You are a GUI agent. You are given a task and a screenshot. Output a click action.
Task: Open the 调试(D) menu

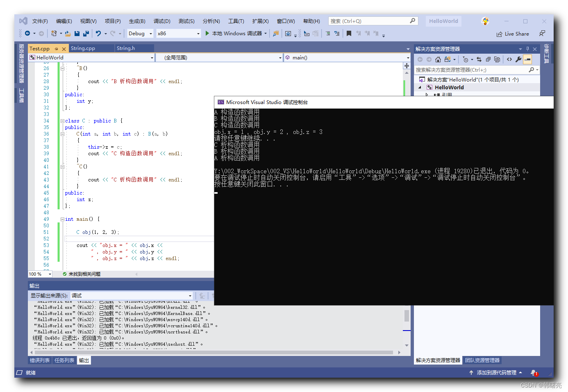click(162, 21)
